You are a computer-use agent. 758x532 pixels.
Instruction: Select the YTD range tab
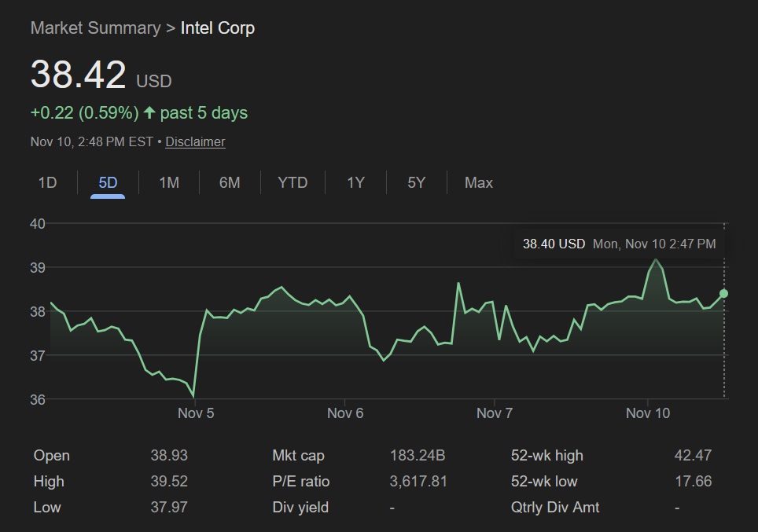pos(293,183)
